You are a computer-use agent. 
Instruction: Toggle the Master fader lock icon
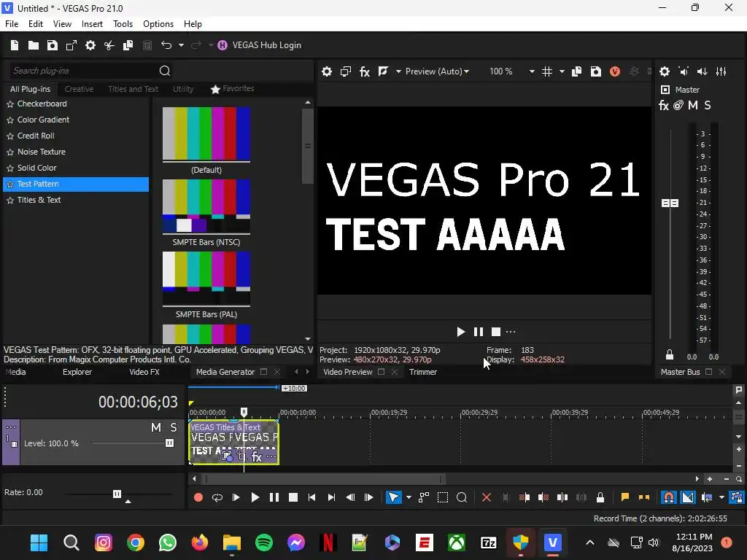tap(670, 355)
